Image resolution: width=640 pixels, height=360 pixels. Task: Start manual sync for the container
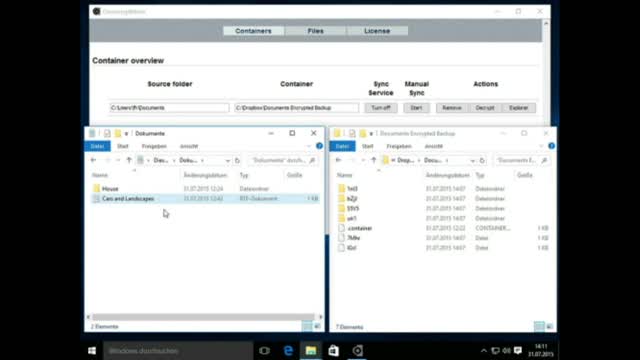click(x=416, y=108)
